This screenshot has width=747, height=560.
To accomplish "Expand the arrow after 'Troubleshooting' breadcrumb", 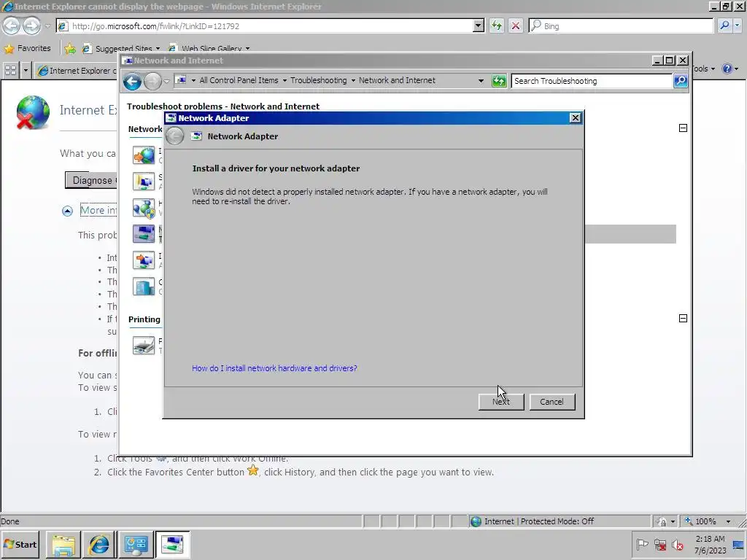I will point(353,80).
